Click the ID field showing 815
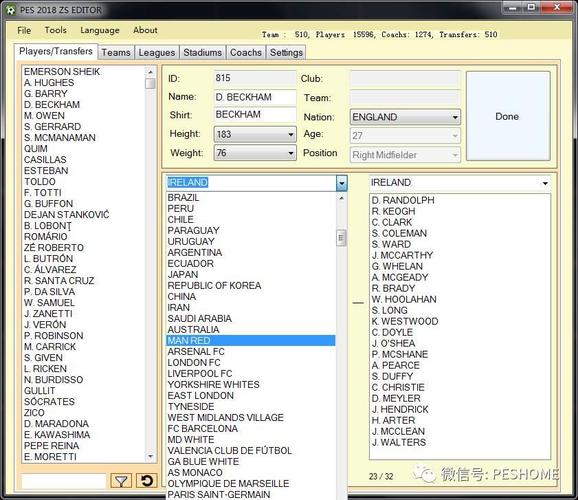This screenshot has width=578, height=500. [255, 78]
